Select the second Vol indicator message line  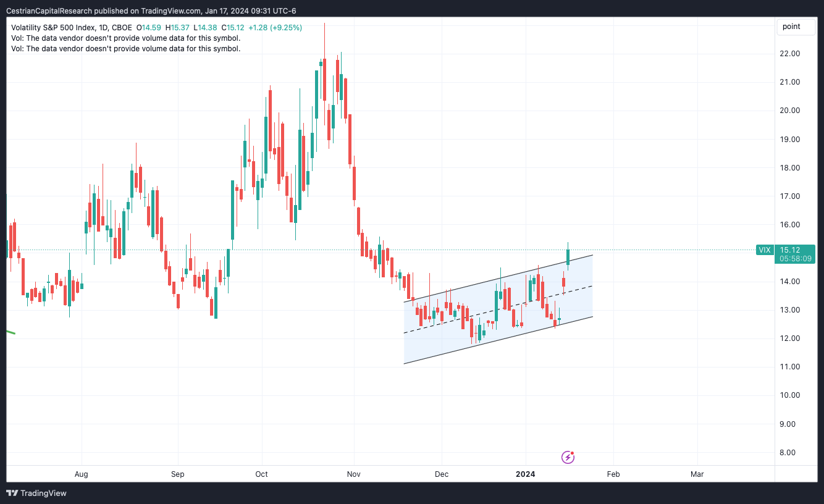pyautogui.click(x=126, y=48)
